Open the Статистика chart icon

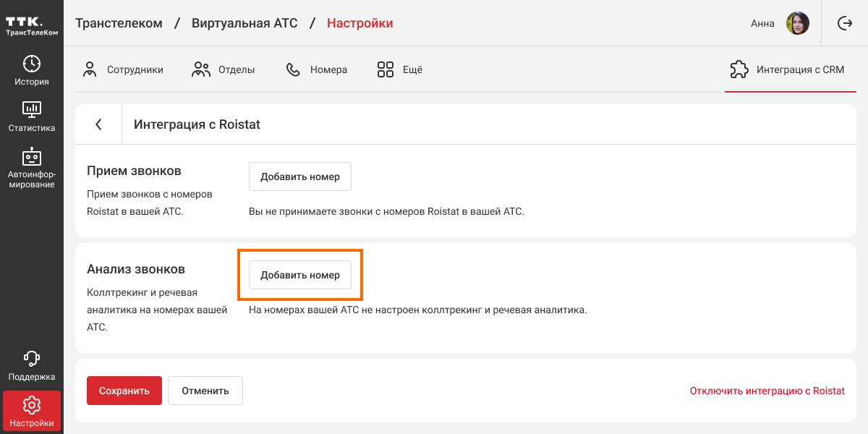pos(32,110)
